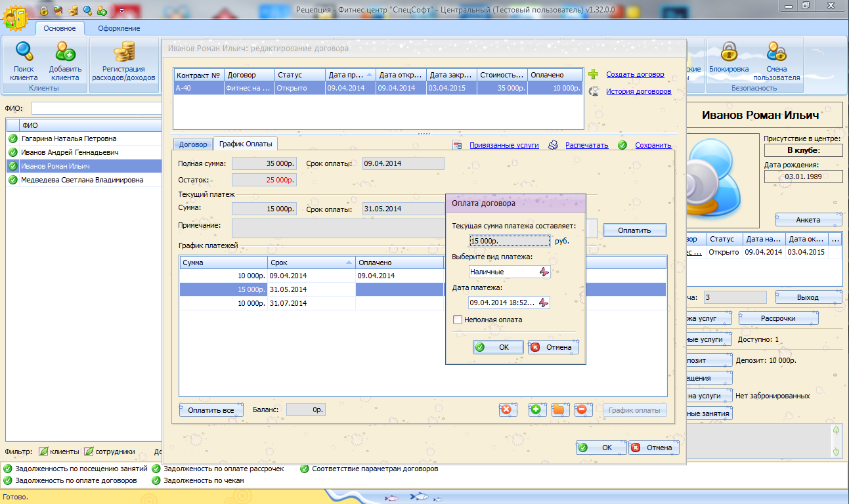Click the Блокировка padlock icon
This screenshot has width=849, height=504.
click(x=729, y=52)
